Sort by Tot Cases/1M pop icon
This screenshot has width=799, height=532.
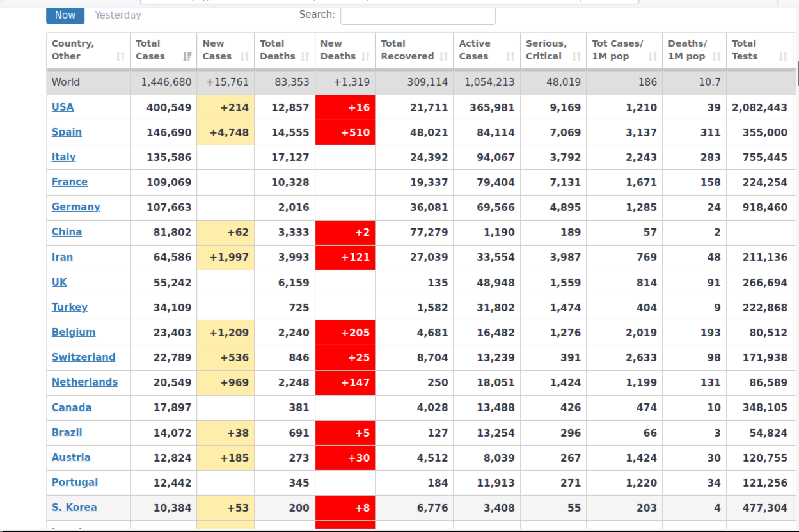[x=653, y=57]
